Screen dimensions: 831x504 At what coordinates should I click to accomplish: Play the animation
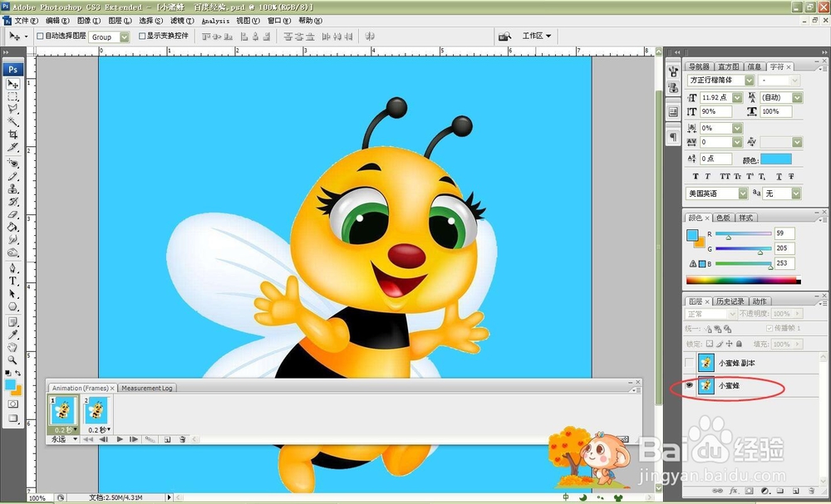(120, 439)
